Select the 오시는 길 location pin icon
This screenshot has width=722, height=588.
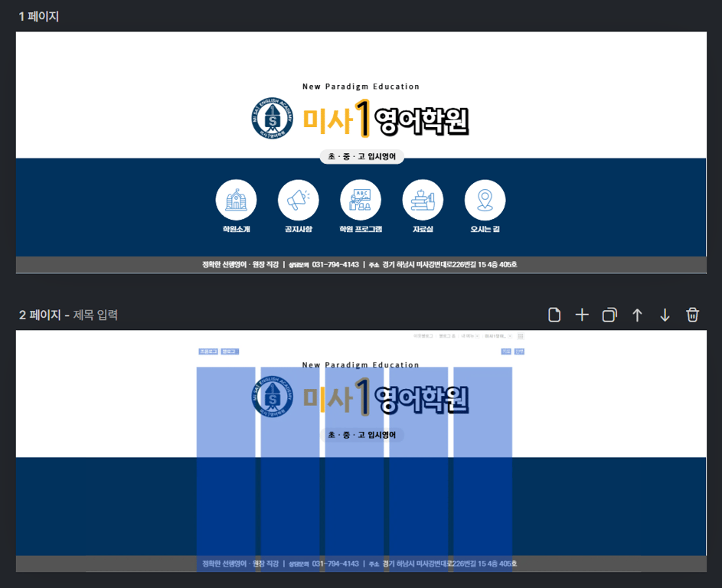coord(485,199)
